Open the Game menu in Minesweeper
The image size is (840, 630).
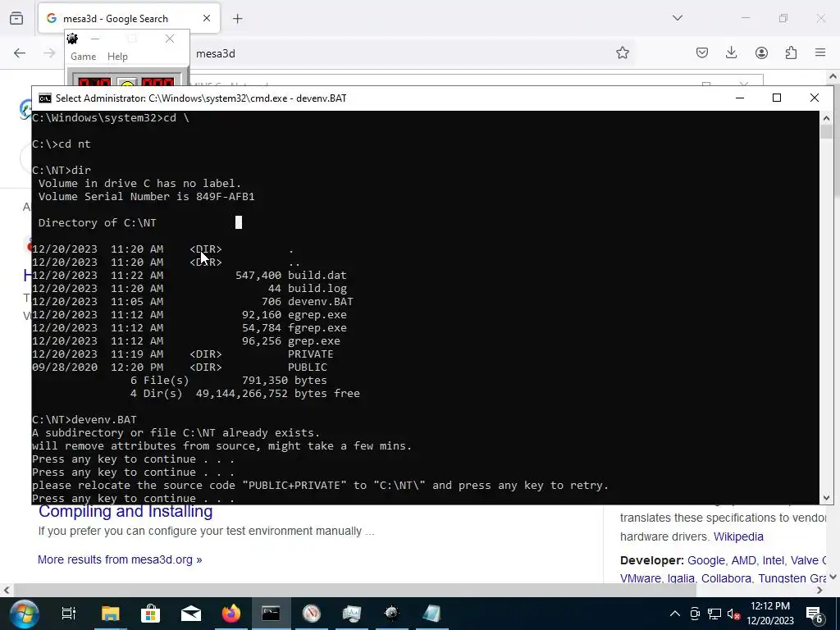coord(83,57)
